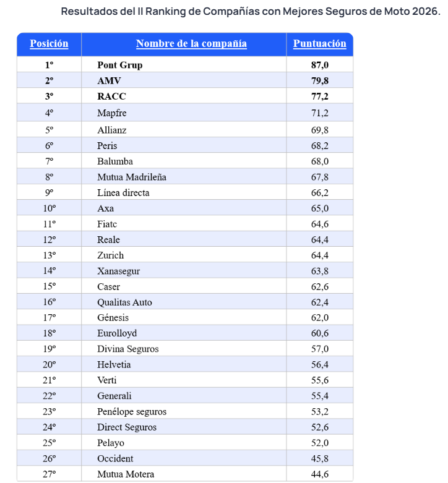Screen dimensions: 448x483
Task: Click the Qualitas Auto entry
Action: [124, 302]
